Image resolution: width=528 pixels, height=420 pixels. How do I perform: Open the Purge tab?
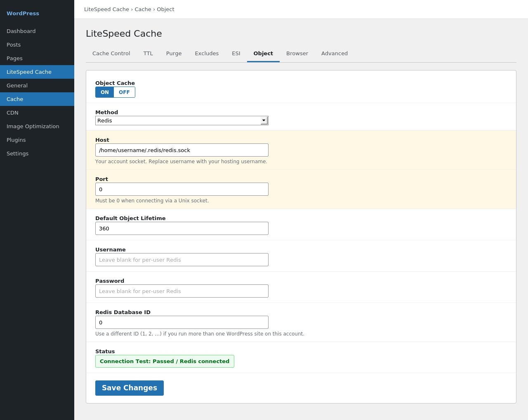(174, 54)
